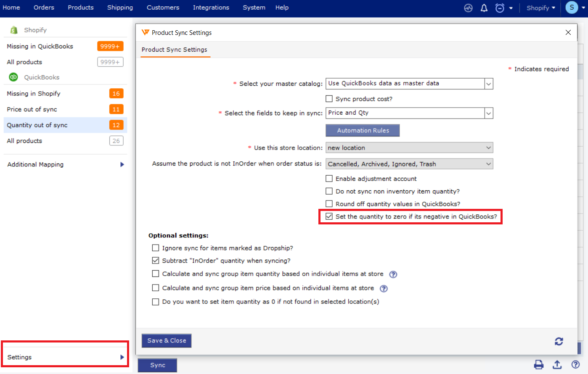Open the Shipping menu
Image resolution: width=588 pixels, height=374 pixels.
120,8
